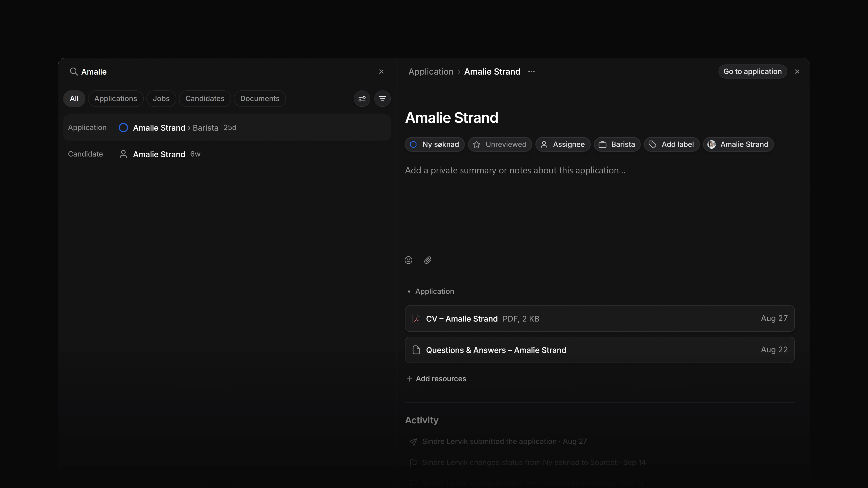Open CV – Amalie Strand document

(599, 319)
